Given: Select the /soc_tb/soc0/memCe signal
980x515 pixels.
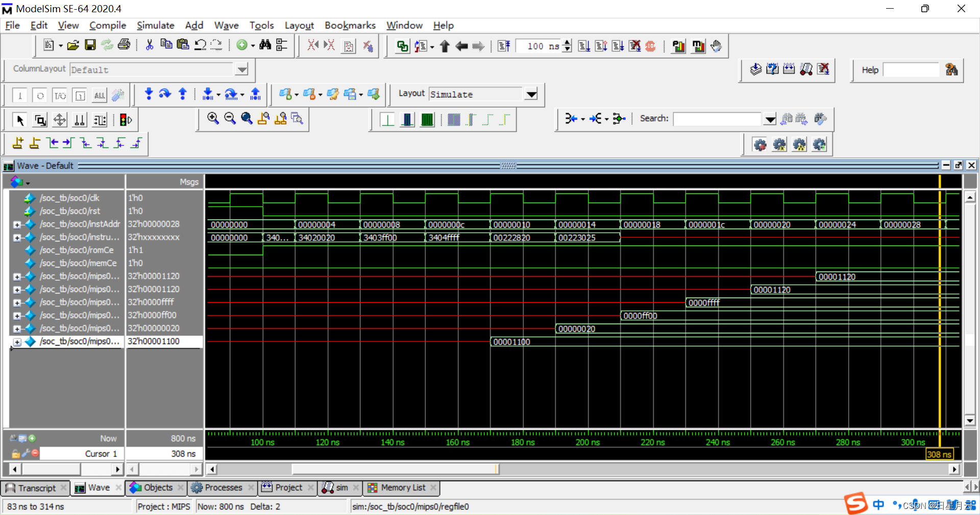Looking at the screenshot, I should [x=78, y=263].
